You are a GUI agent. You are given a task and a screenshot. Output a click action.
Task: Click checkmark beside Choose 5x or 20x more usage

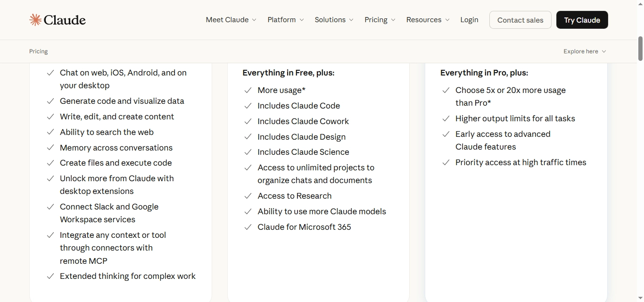(446, 91)
